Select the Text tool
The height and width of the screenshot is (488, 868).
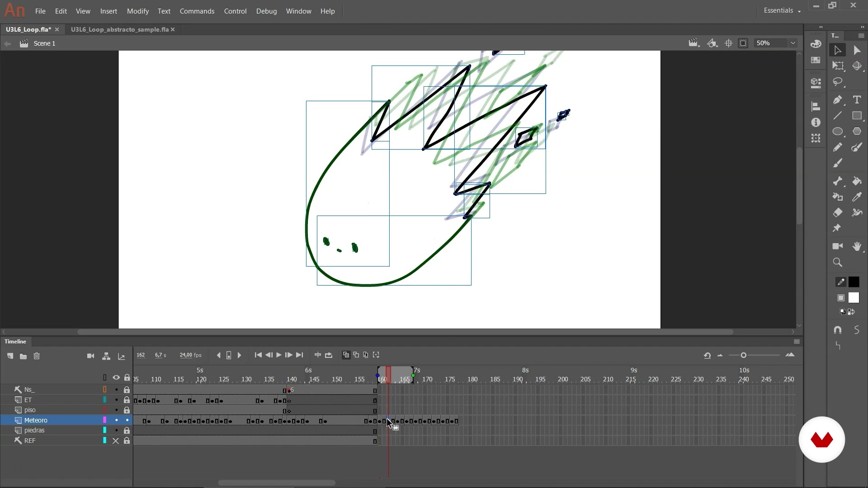point(857,100)
